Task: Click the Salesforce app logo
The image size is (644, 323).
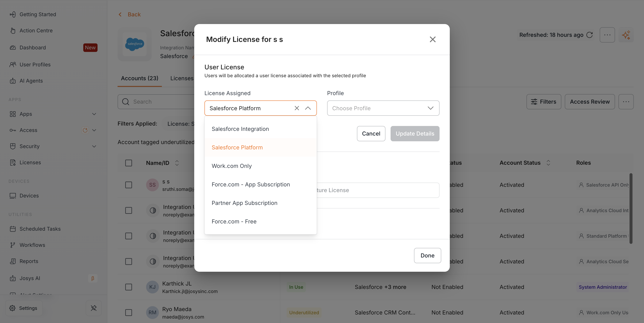Action: tap(135, 44)
